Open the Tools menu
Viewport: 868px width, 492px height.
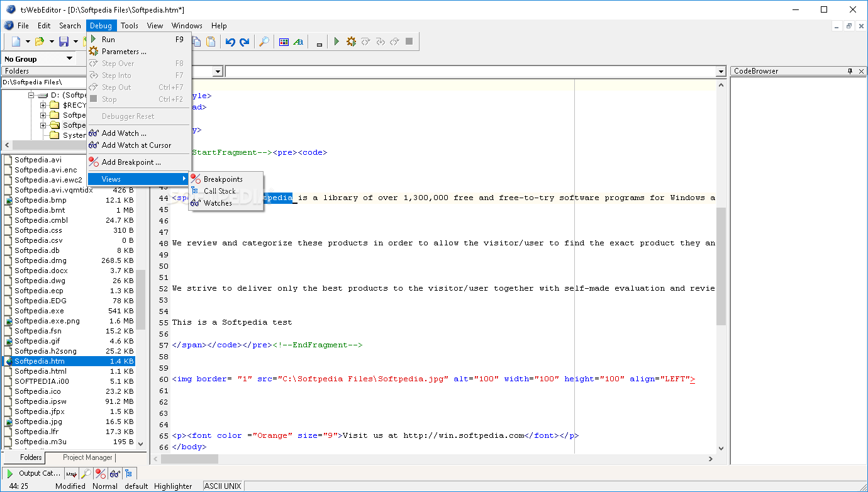point(130,26)
